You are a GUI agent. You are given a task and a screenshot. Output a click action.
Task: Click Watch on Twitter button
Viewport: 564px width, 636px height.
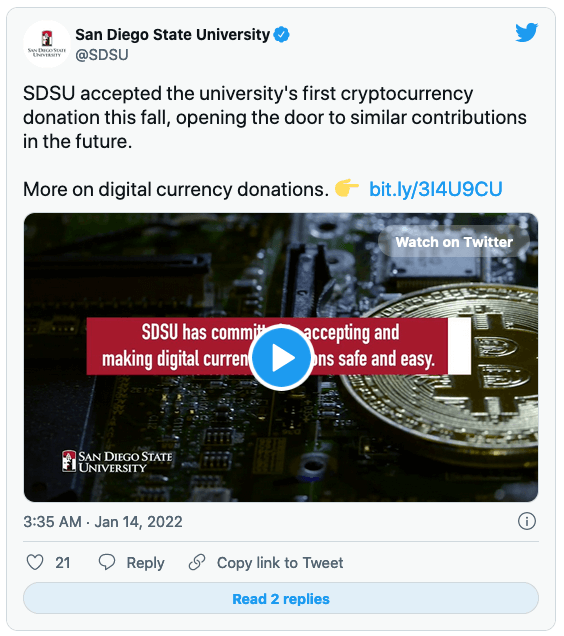454,242
